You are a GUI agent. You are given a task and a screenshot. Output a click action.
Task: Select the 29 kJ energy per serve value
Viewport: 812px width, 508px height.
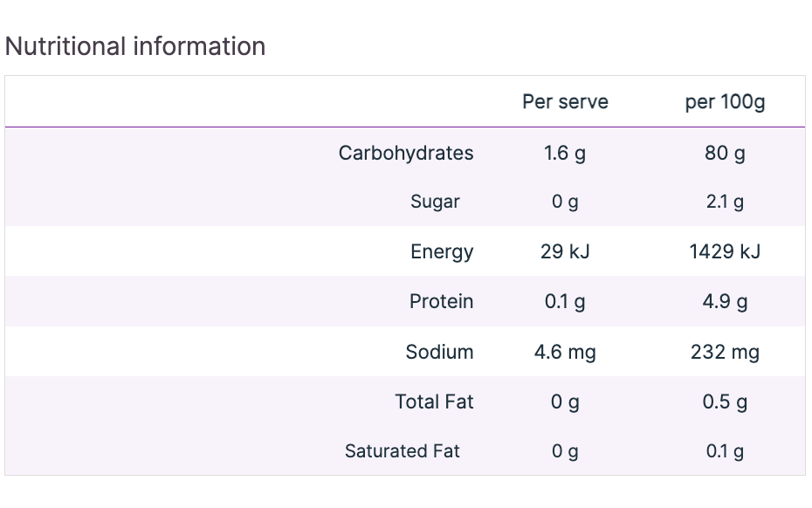tap(565, 252)
